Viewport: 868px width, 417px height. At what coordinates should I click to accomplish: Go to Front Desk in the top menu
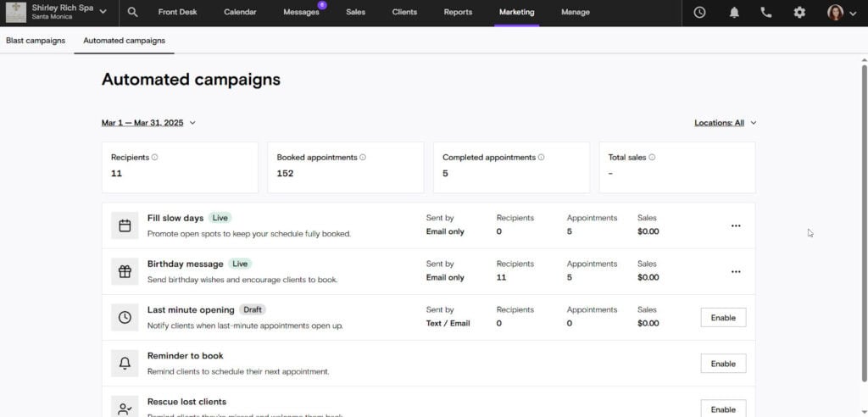click(177, 12)
